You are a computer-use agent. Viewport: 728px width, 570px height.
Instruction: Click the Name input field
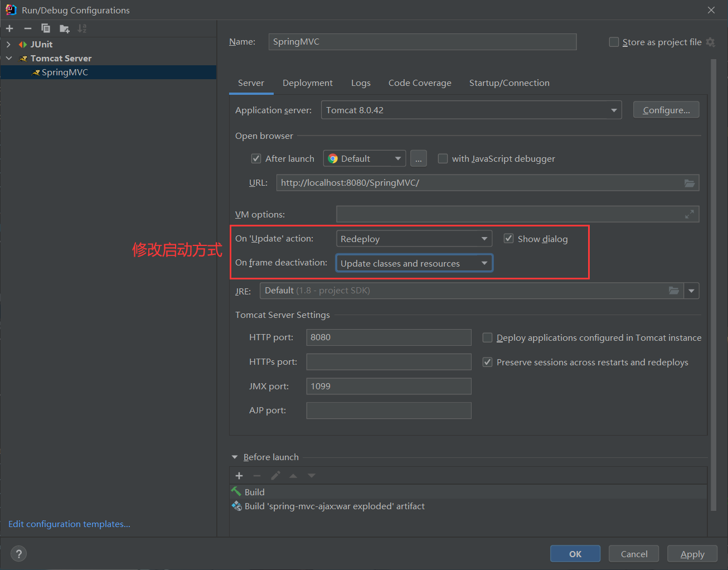pos(423,42)
